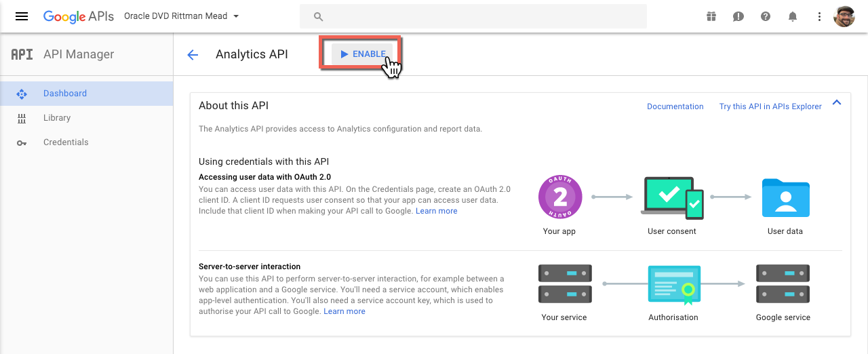868x354 pixels.
Task: Open the hamburger navigation menu
Action: [x=22, y=16]
